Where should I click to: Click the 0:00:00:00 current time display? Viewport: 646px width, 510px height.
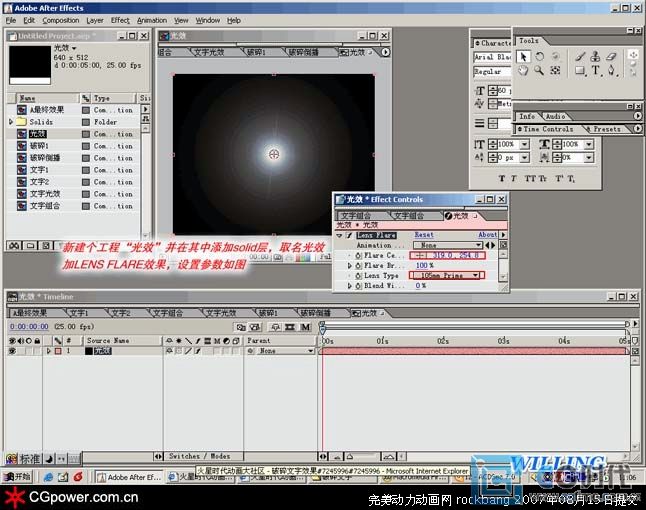tap(29, 327)
